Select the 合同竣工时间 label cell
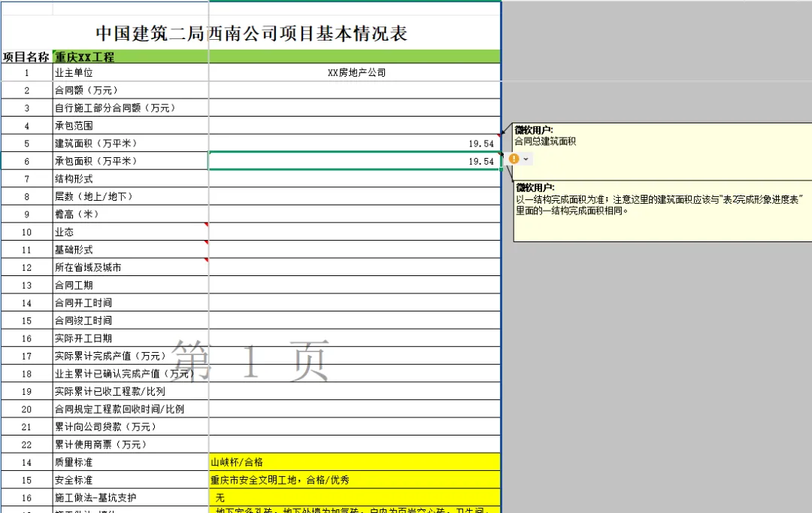Viewport: 812px width, 513px height. pos(131,320)
